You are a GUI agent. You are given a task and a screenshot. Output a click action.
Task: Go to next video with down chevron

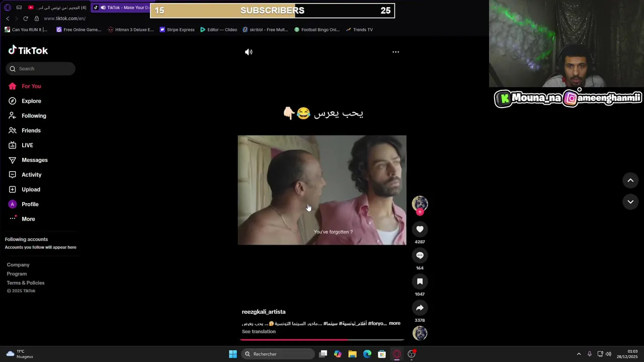pos(630,202)
